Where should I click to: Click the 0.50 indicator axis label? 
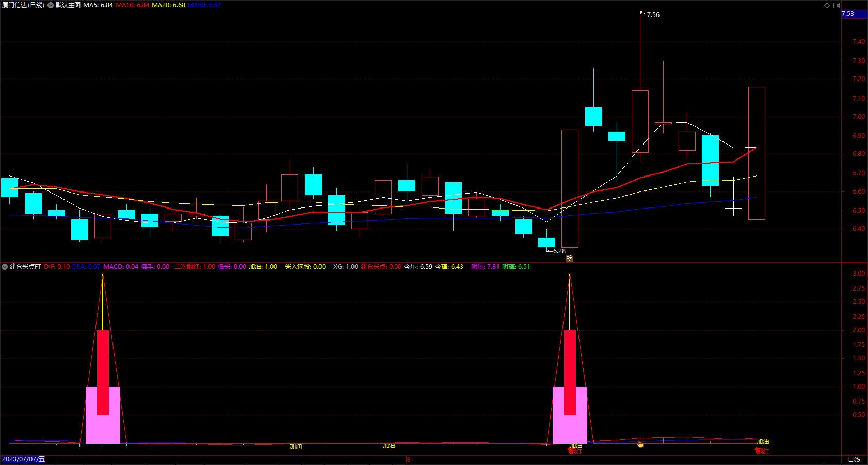pos(859,415)
